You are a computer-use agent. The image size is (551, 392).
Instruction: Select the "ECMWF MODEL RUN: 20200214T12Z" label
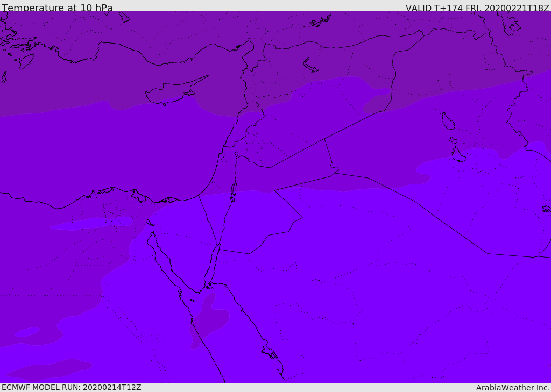pos(72,388)
